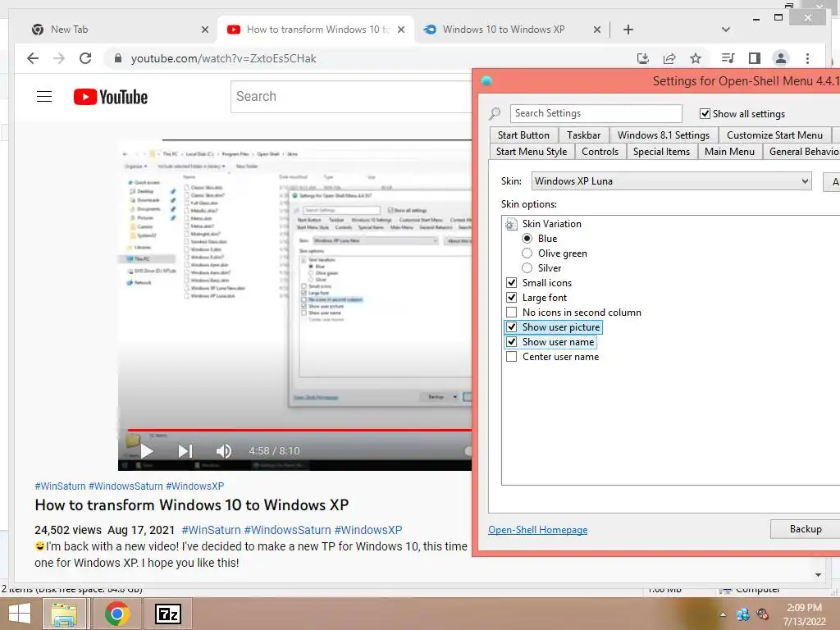This screenshot has height=630, width=840.
Task: Click the padlock site info icon
Action: pyautogui.click(x=118, y=58)
